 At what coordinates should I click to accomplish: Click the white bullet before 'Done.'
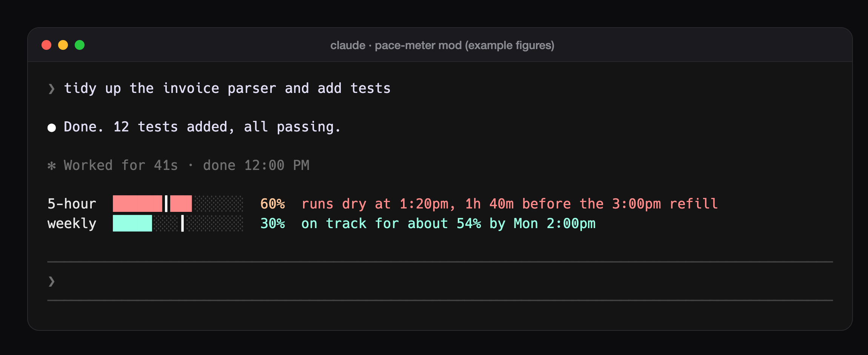tap(52, 128)
